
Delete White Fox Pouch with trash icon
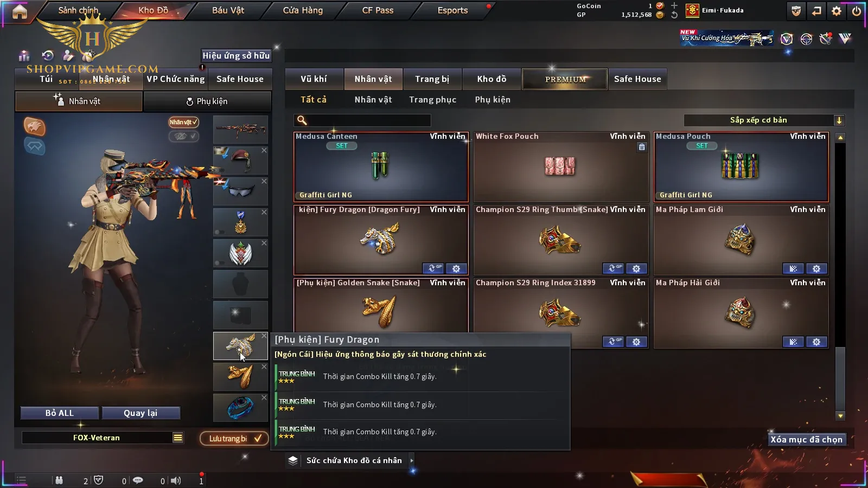pos(642,147)
